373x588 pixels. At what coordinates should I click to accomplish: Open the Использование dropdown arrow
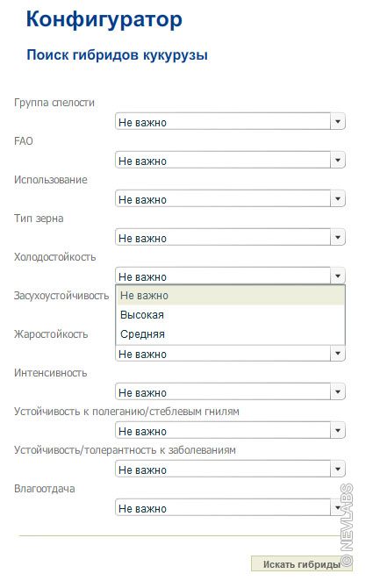[337, 199]
